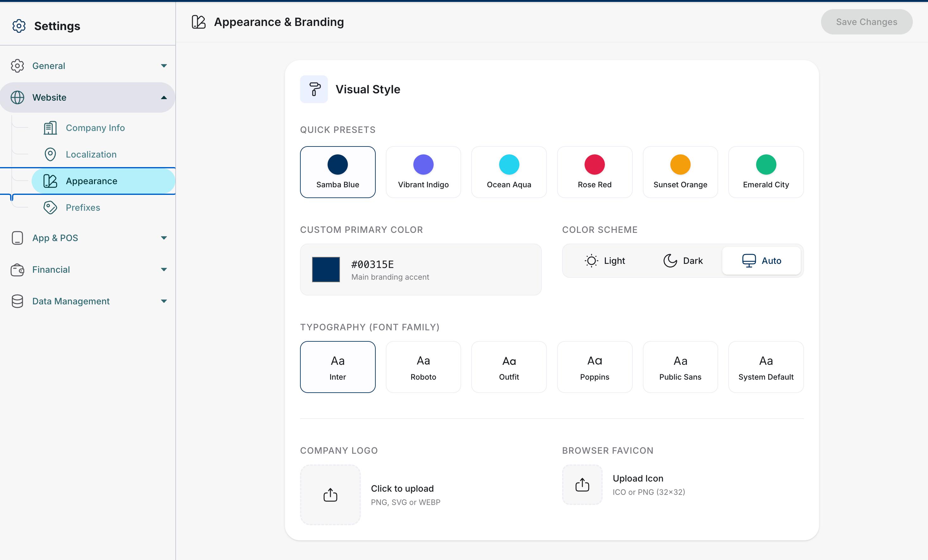Image resolution: width=928 pixels, height=560 pixels.
Task: Select the Vibrant Indigo preset
Action: pos(423,172)
